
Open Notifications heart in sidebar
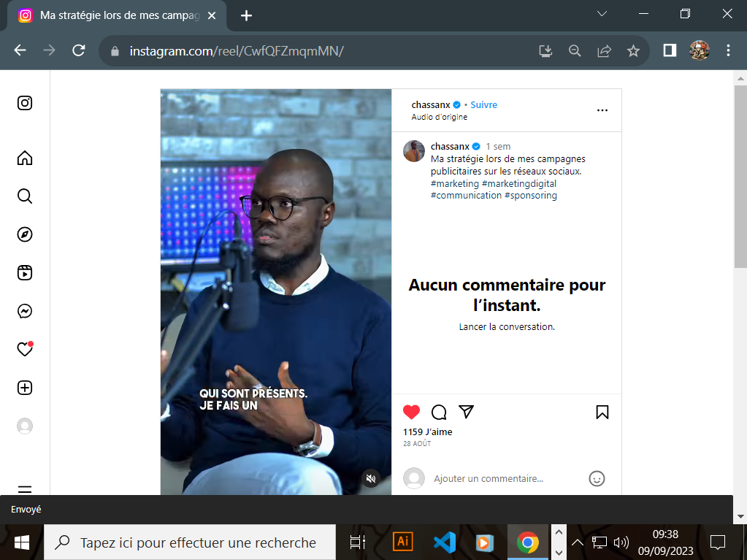25,349
